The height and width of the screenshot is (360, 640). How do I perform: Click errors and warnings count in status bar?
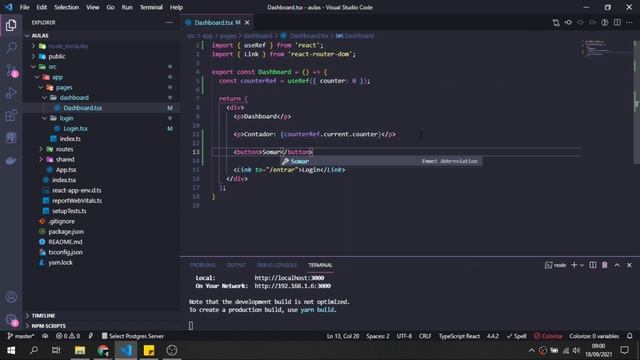click(68, 336)
